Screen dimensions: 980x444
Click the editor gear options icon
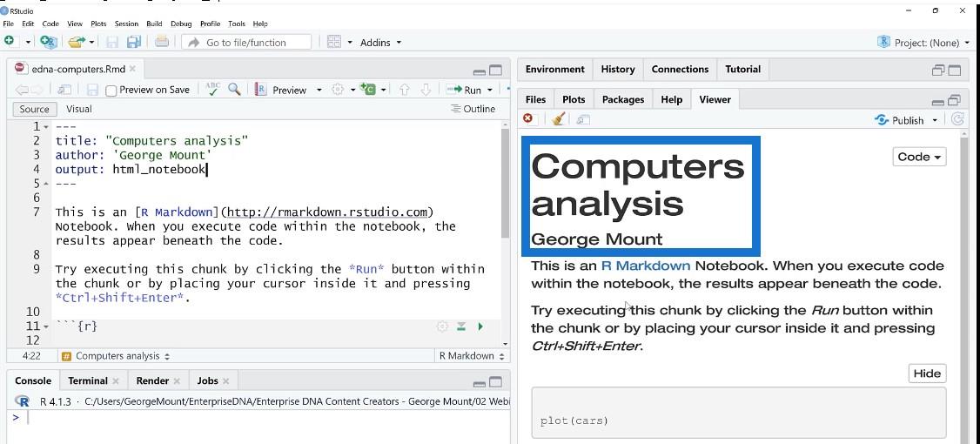click(338, 90)
